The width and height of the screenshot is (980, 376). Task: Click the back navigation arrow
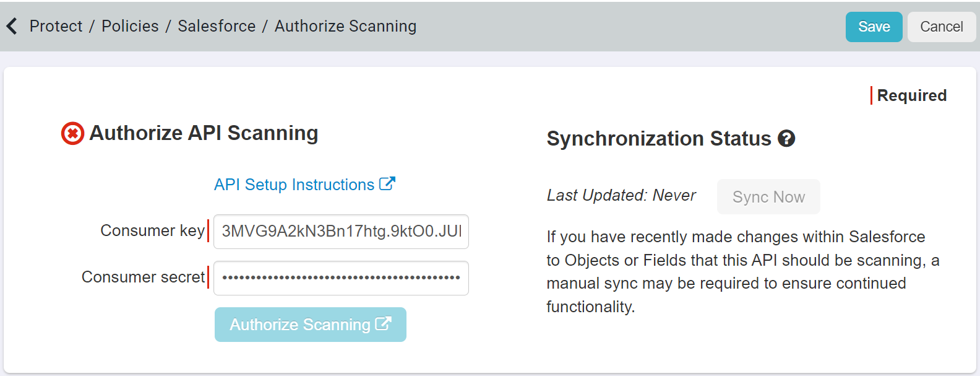[12, 26]
